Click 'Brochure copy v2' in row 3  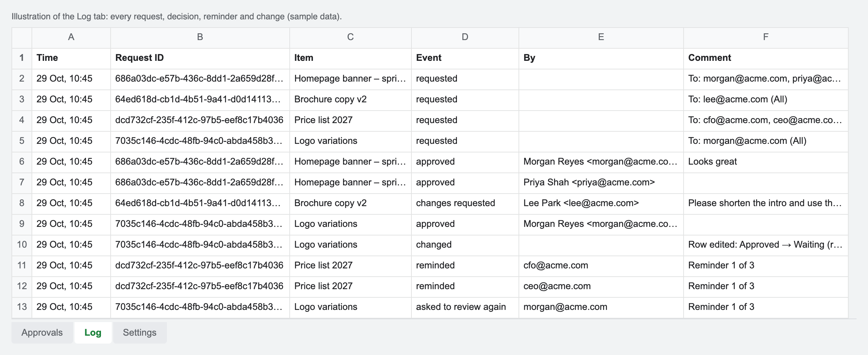click(x=351, y=99)
